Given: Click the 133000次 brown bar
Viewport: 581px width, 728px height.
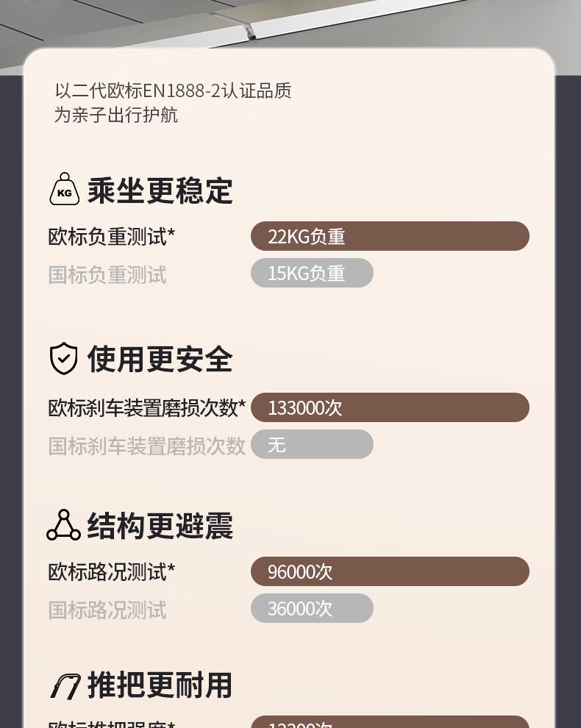Looking at the screenshot, I should pos(390,407).
